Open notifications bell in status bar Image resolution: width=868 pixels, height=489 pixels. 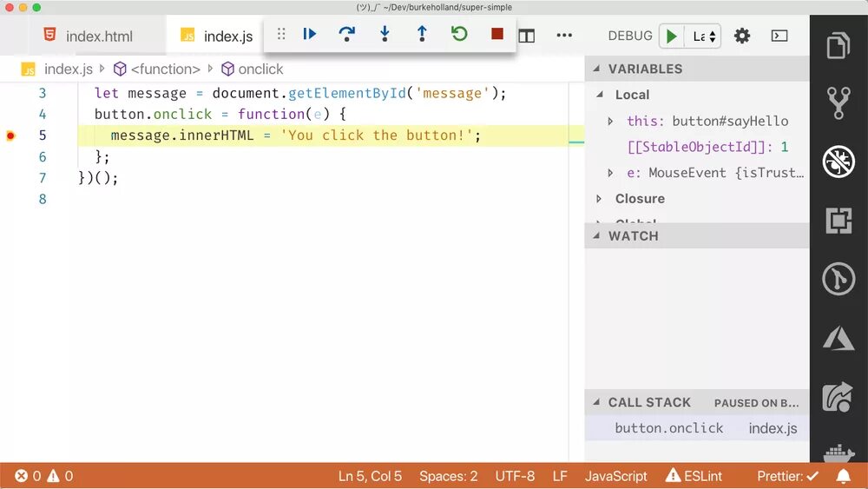(843, 476)
